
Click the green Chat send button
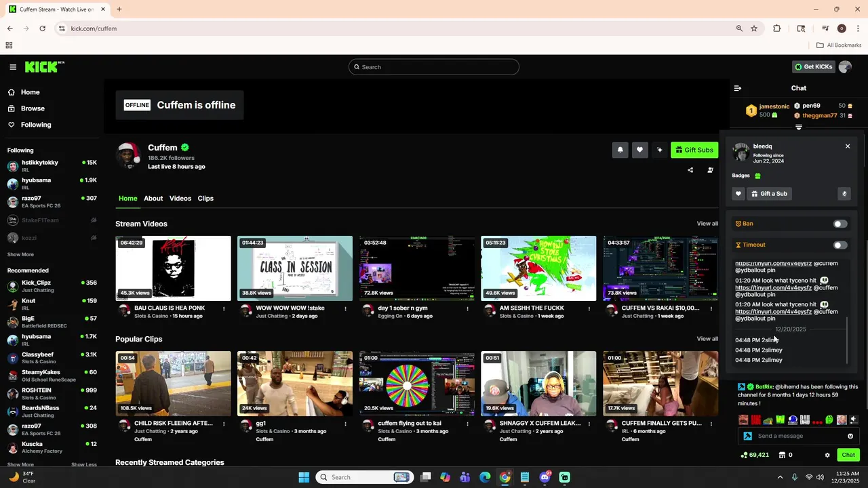pos(848,455)
